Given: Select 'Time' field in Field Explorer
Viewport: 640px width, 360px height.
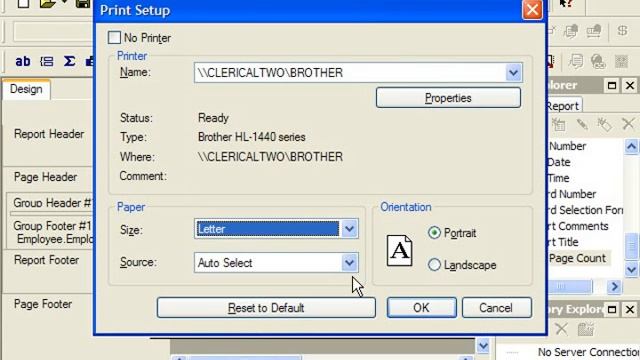Looking at the screenshot, I should (558, 178).
